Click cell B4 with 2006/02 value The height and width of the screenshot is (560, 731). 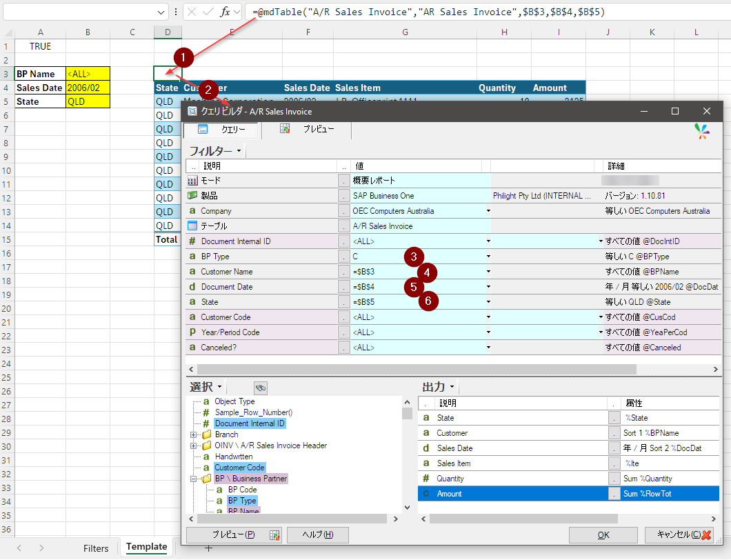coord(88,88)
